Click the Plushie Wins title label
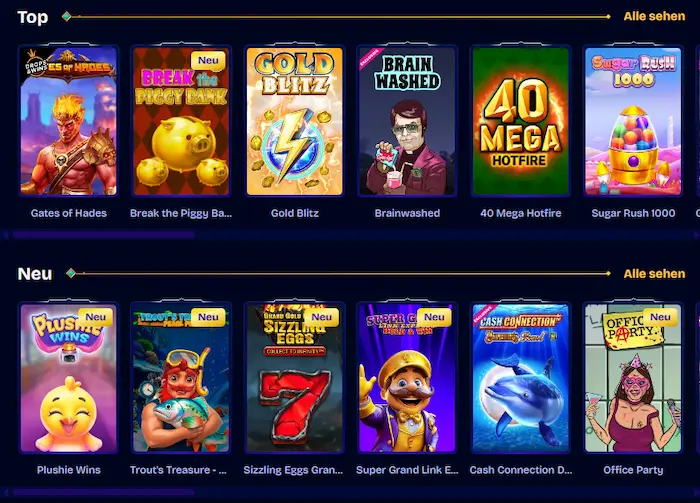 (x=69, y=470)
